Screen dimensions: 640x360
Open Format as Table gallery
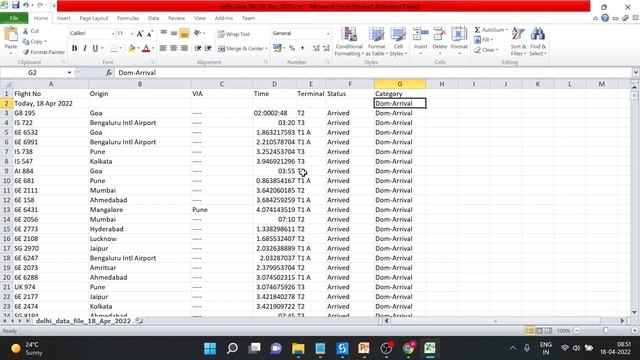376,42
